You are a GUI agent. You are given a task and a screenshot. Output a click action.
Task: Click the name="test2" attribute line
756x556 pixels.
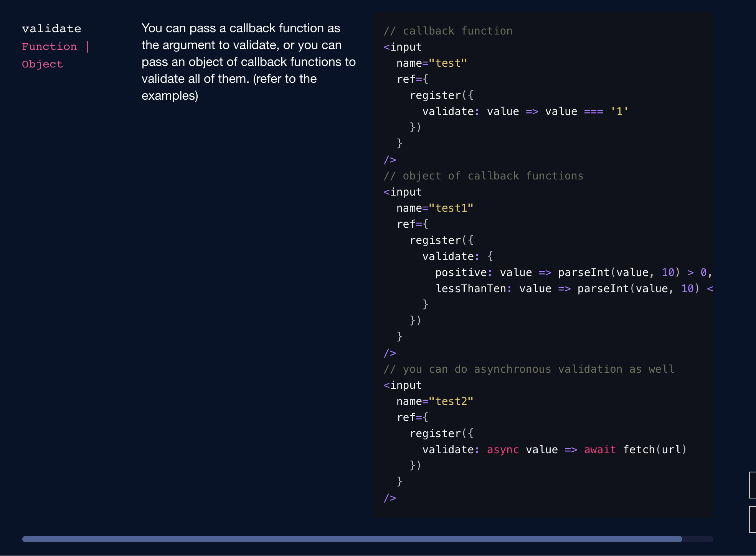click(435, 401)
